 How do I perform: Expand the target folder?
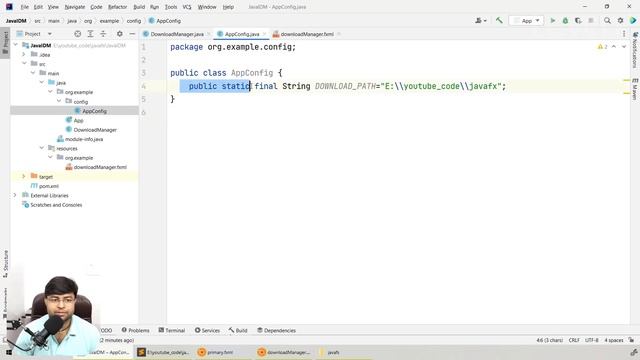click(x=24, y=176)
